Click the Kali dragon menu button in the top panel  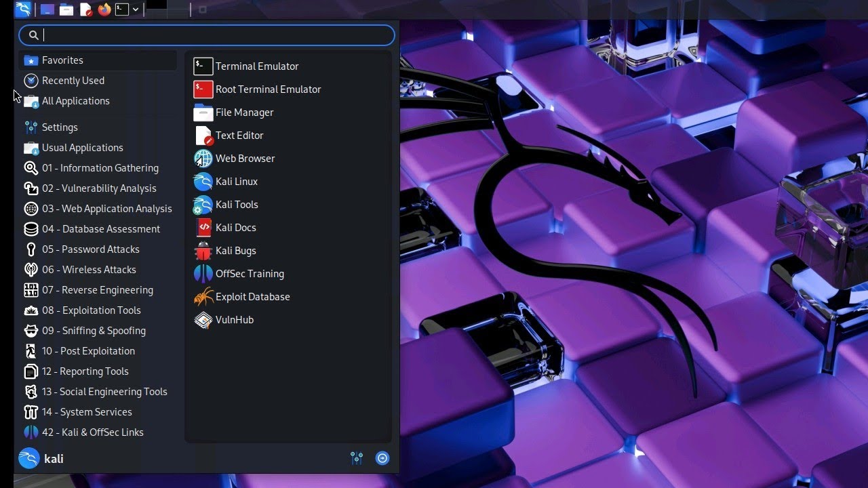pos(22,9)
